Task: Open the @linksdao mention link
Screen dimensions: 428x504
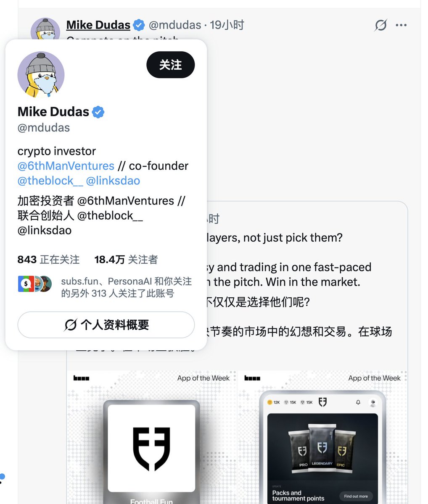Action: (x=113, y=181)
